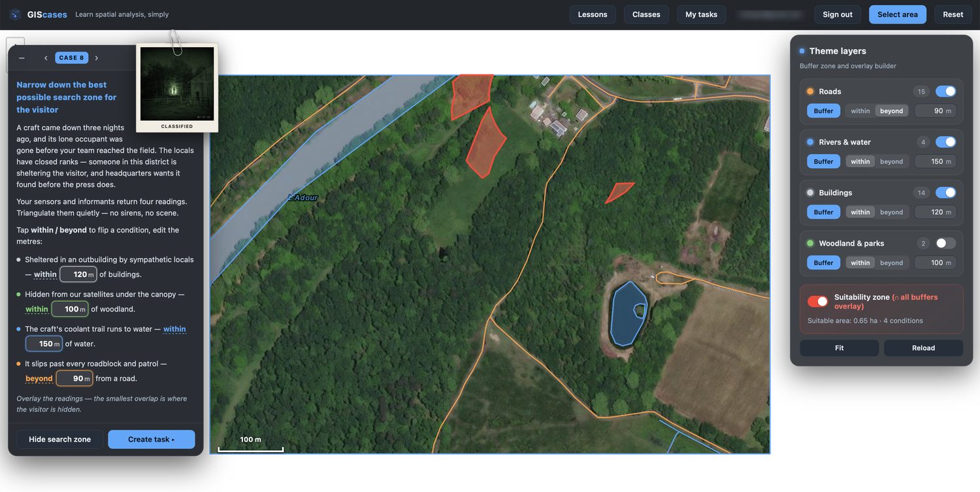Set Roads condition to within
This screenshot has height=492, width=980.
(860, 111)
